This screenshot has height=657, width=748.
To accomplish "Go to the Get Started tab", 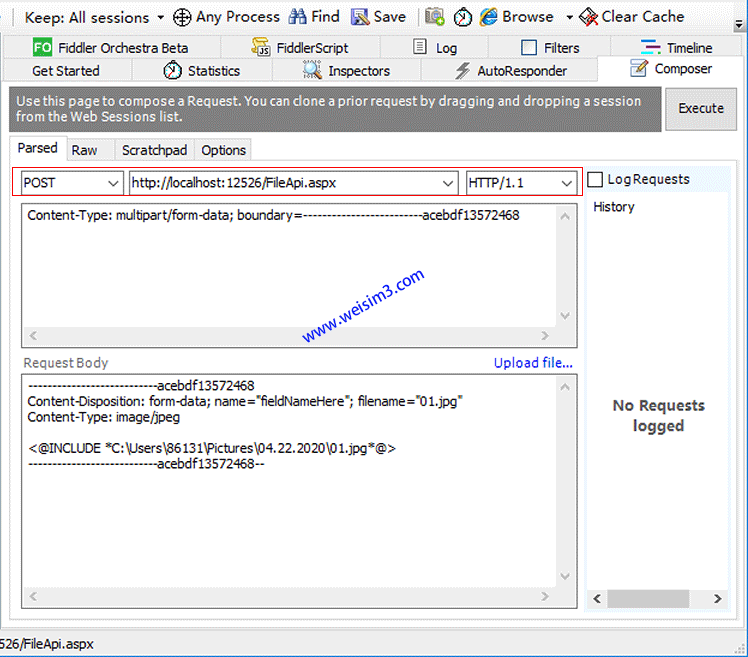I will pyautogui.click(x=66, y=71).
